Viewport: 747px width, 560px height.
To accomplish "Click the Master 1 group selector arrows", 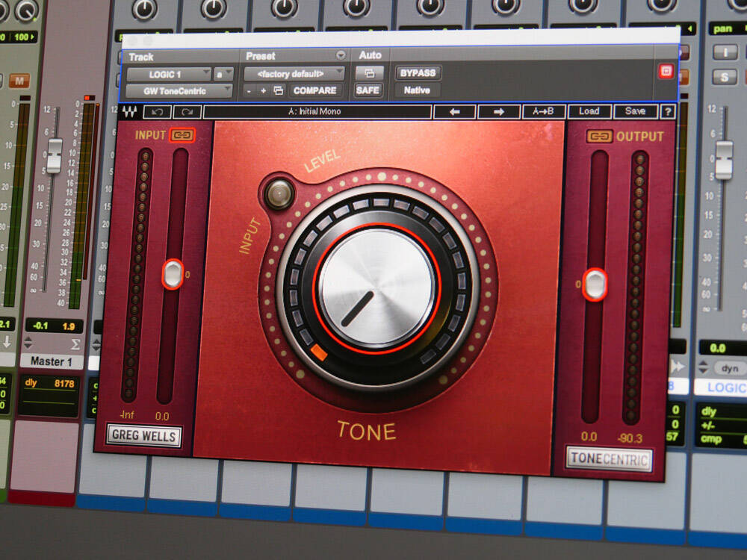I will click(28, 343).
